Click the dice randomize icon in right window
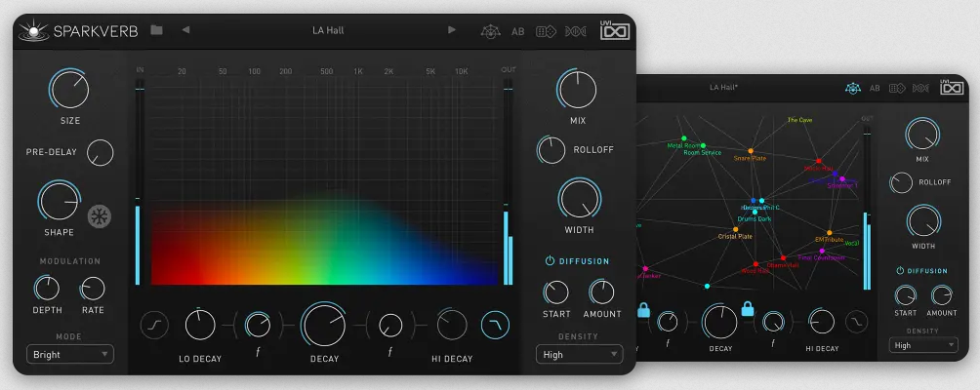The height and width of the screenshot is (390, 980). (x=897, y=88)
